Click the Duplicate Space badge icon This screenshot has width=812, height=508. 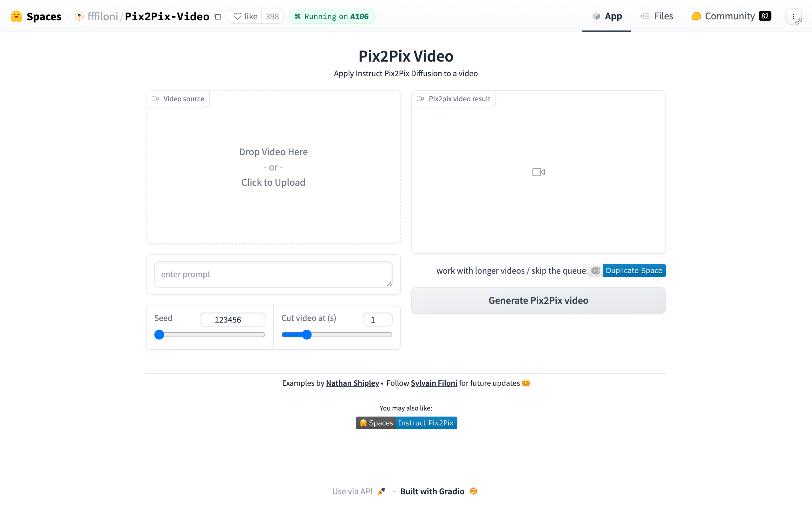(596, 271)
